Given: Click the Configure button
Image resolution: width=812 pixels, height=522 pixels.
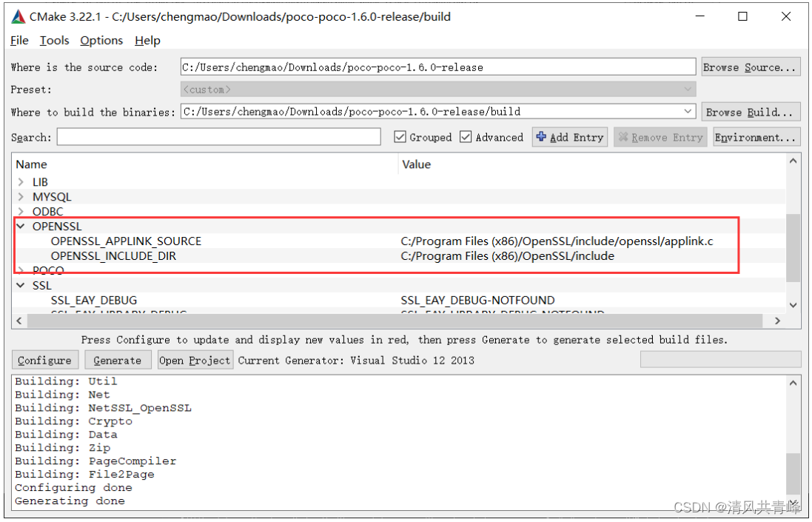Looking at the screenshot, I should [44, 361].
